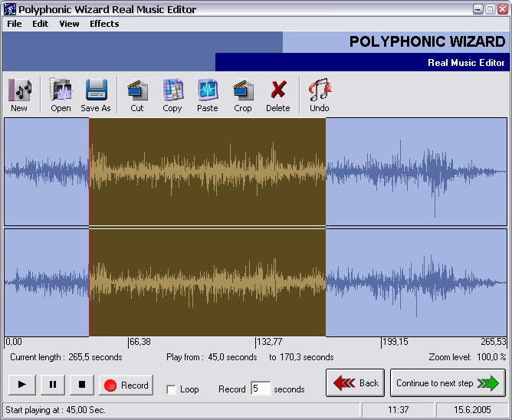The image size is (512, 420).
Task: Click the red playback start marker line
Action: (89, 227)
